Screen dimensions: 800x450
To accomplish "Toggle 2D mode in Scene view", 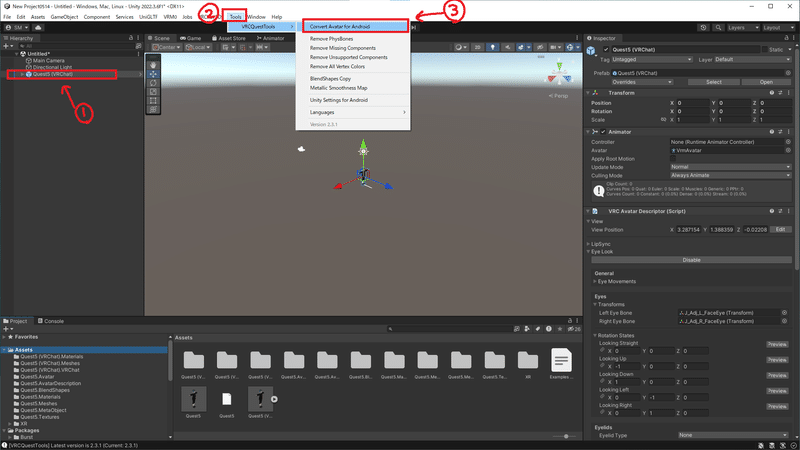I will point(478,47).
